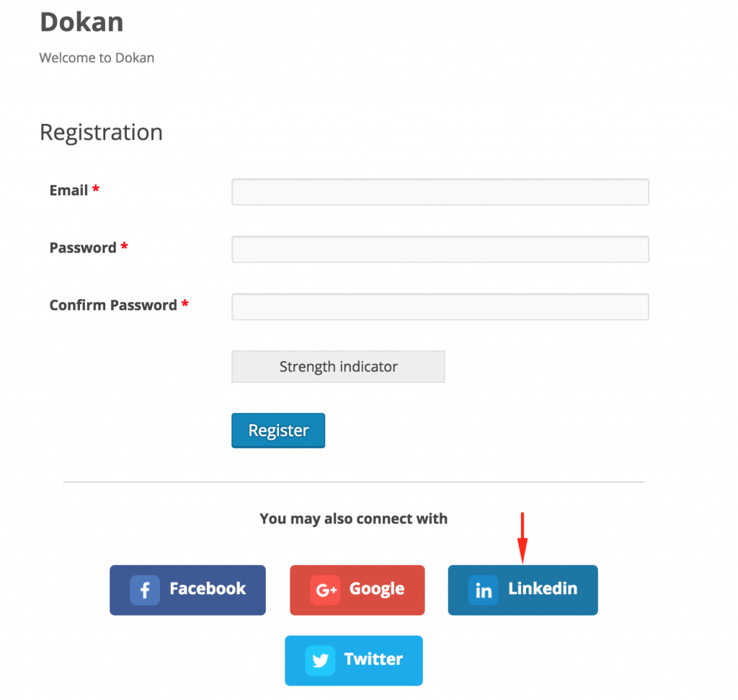The height and width of the screenshot is (700, 738).
Task: Click the Welcome to Dokan tagline
Action: (x=97, y=58)
